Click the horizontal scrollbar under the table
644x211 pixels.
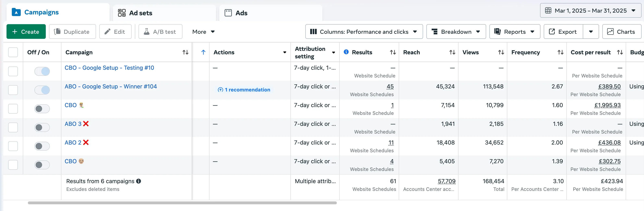(x=182, y=203)
